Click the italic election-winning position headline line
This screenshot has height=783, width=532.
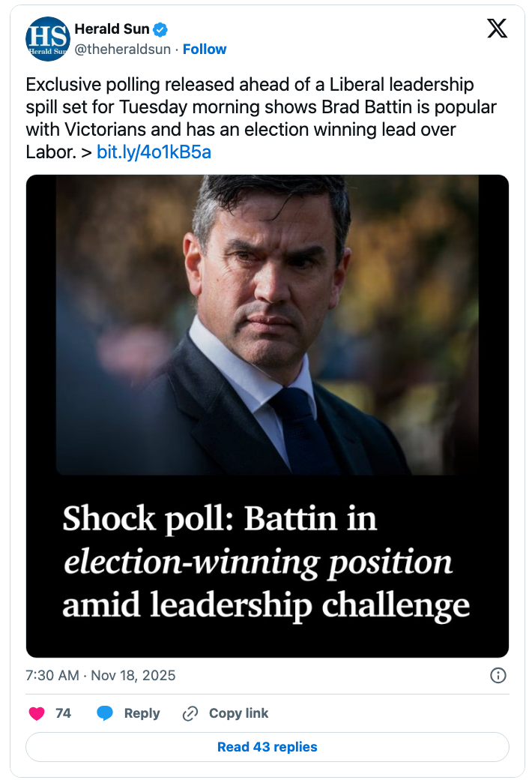258,562
